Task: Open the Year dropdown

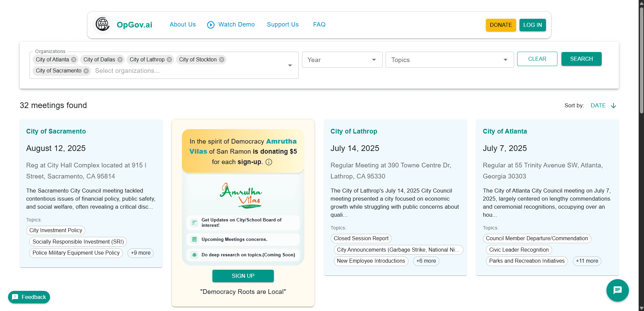Action: point(342,60)
